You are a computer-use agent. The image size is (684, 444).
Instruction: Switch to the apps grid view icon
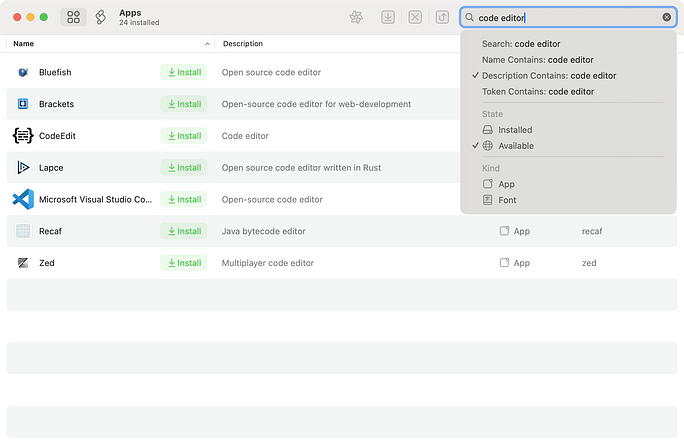[73, 17]
